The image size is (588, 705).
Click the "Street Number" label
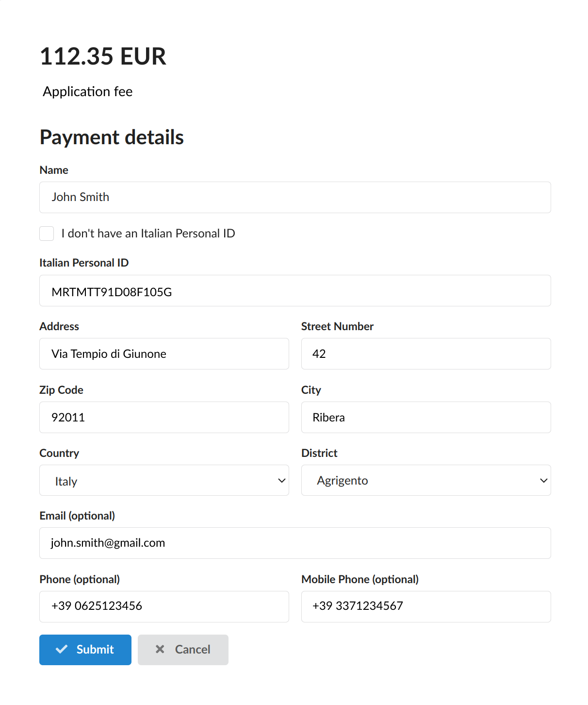(337, 326)
